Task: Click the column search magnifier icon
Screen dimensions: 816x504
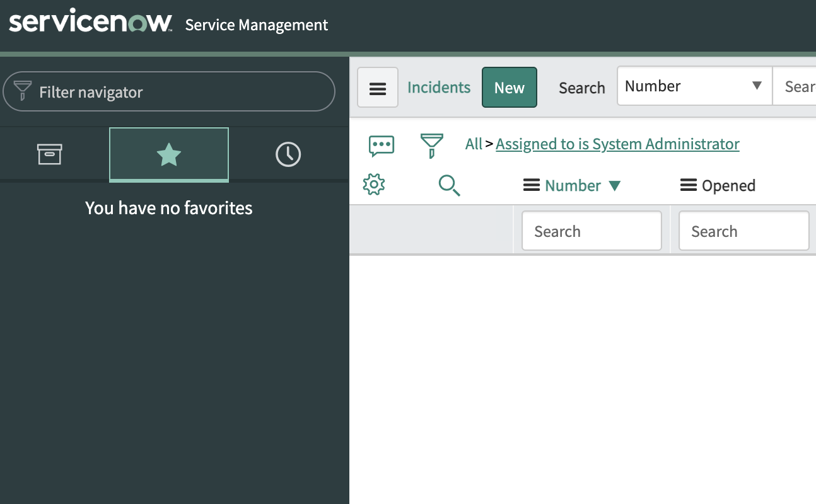Action: coord(449,186)
